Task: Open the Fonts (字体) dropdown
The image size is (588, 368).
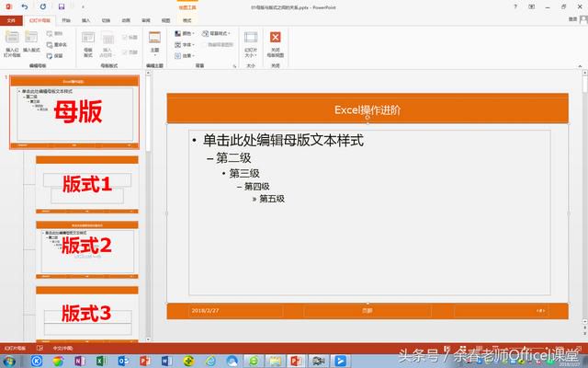Action: pyautogui.click(x=184, y=45)
